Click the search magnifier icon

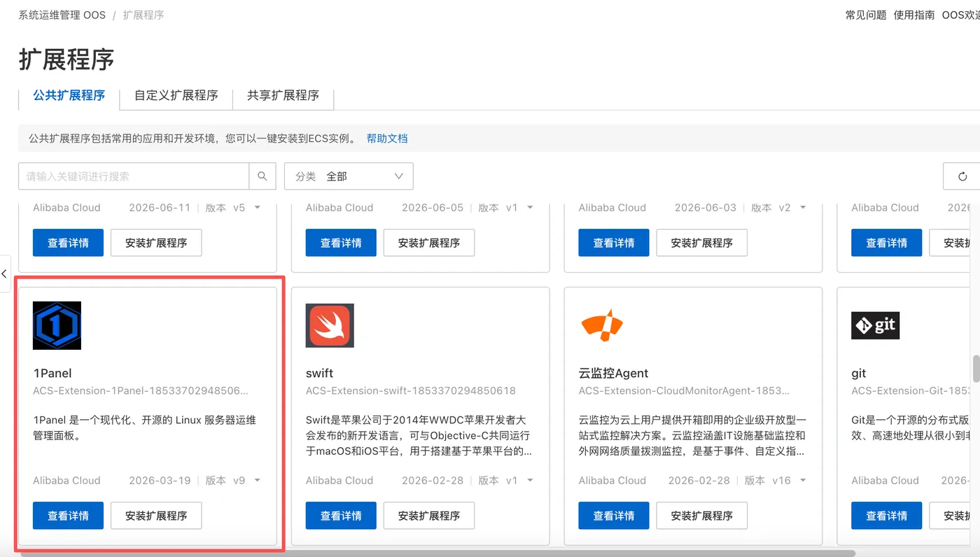click(262, 176)
